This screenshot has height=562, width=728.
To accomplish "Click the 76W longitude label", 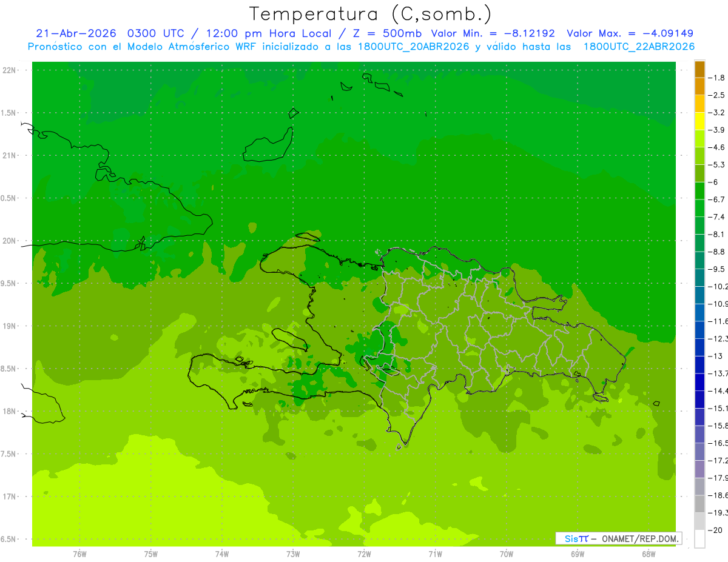I will (79, 554).
